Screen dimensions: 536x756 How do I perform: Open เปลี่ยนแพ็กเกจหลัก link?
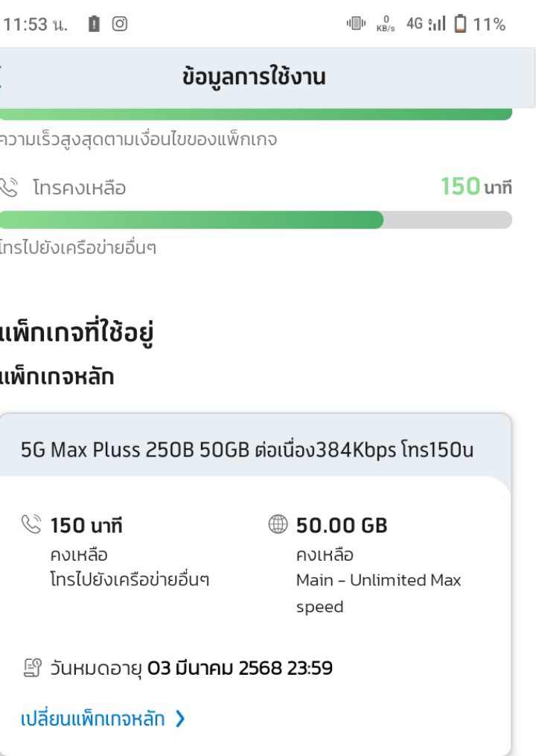point(92,719)
